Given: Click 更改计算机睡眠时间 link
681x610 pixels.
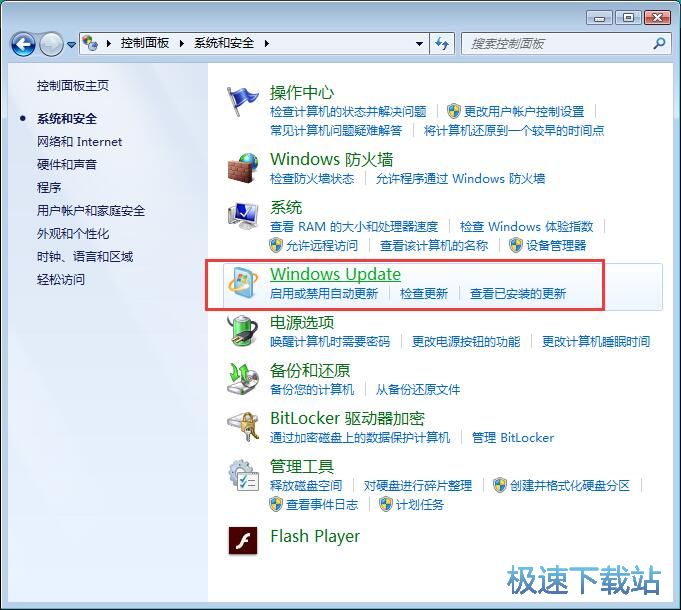Looking at the screenshot, I should pyautogui.click(x=596, y=342).
